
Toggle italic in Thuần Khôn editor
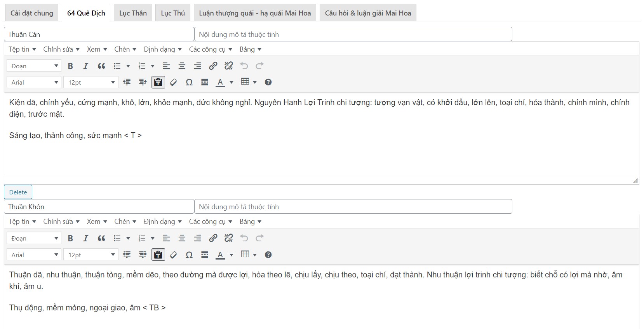click(x=86, y=238)
